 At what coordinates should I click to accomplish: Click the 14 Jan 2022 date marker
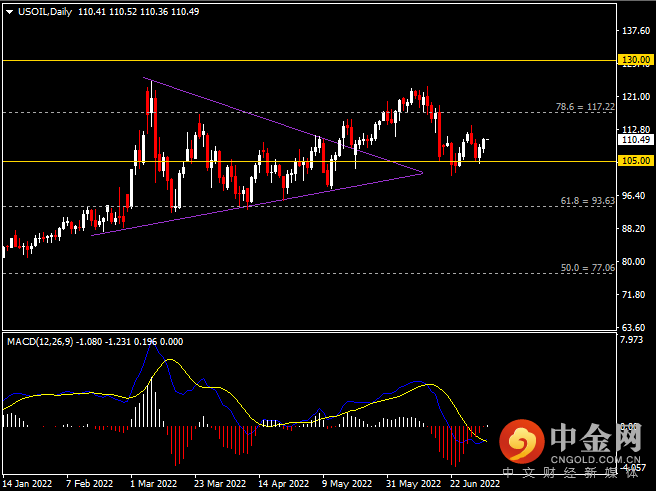click(x=27, y=483)
